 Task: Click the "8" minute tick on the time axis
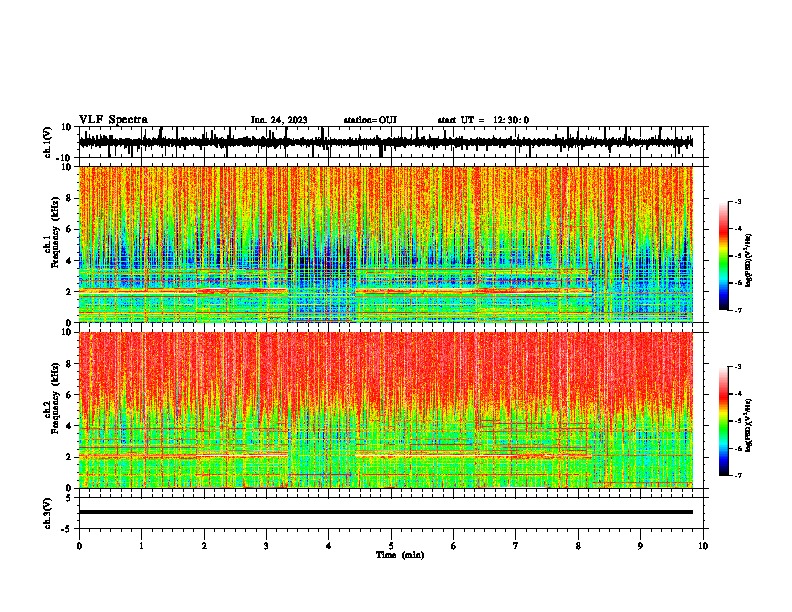click(578, 546)
